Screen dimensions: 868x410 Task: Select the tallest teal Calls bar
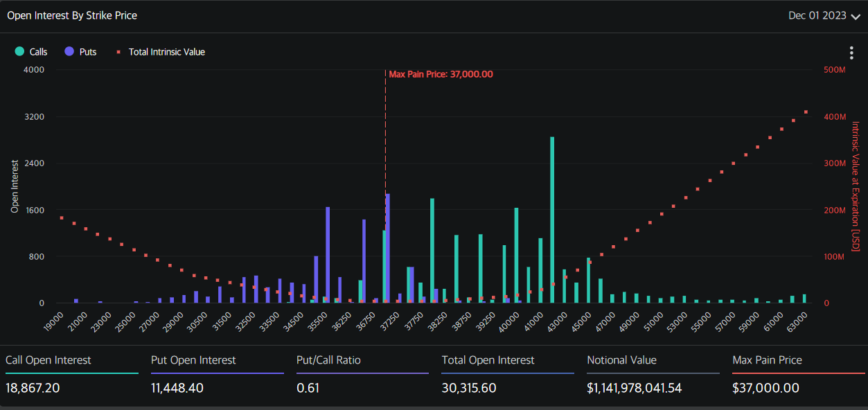552,220
